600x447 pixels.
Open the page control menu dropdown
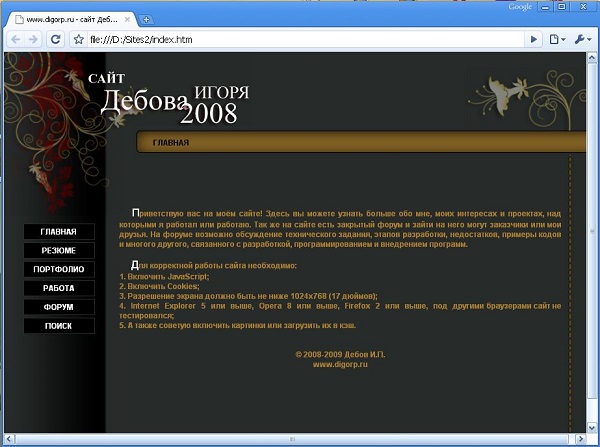coord(557,39)
